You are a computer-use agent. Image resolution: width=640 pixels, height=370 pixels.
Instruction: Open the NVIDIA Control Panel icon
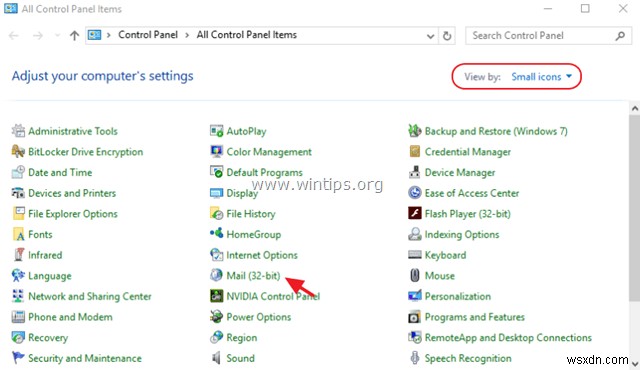coord(216,296)
